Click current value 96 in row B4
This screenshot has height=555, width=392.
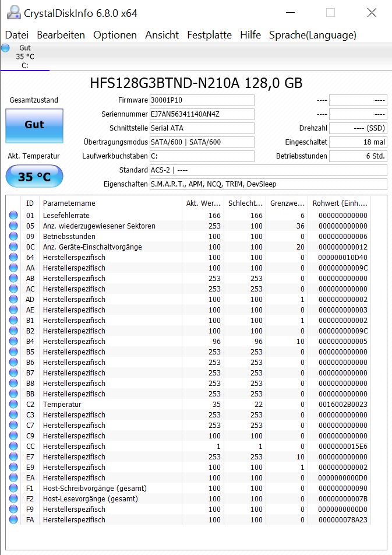[217, 341]
